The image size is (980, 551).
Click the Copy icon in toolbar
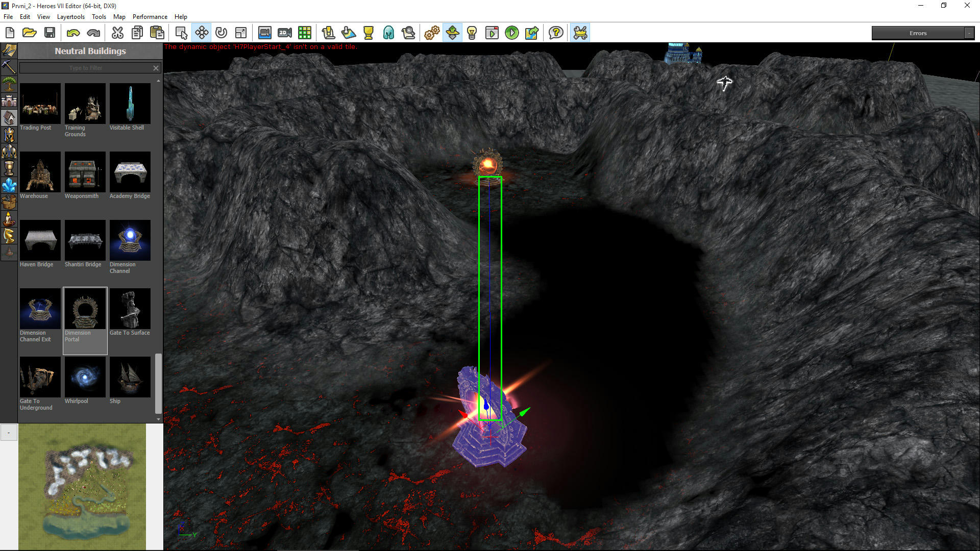pos(137,33)
